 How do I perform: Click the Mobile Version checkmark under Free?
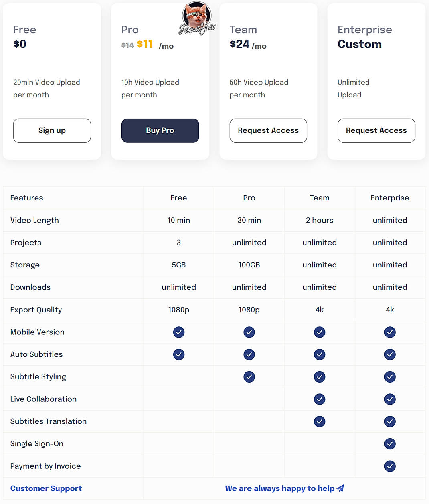(179, 332)
